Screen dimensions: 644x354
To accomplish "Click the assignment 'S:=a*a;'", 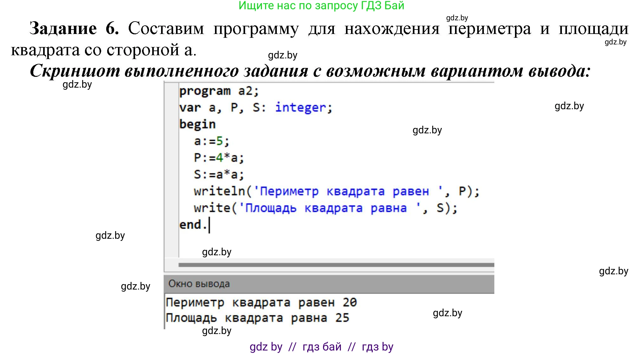I will pyautogui.click(x=219, y=174).
